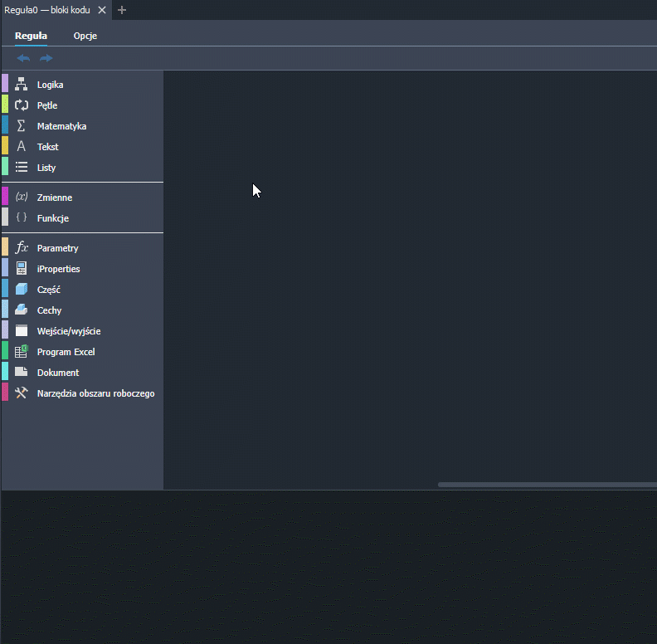This screenshot has height=644, width=657.
Task: Click the horizontal scrollbar in workspace
Action: (x=547, y=485)
